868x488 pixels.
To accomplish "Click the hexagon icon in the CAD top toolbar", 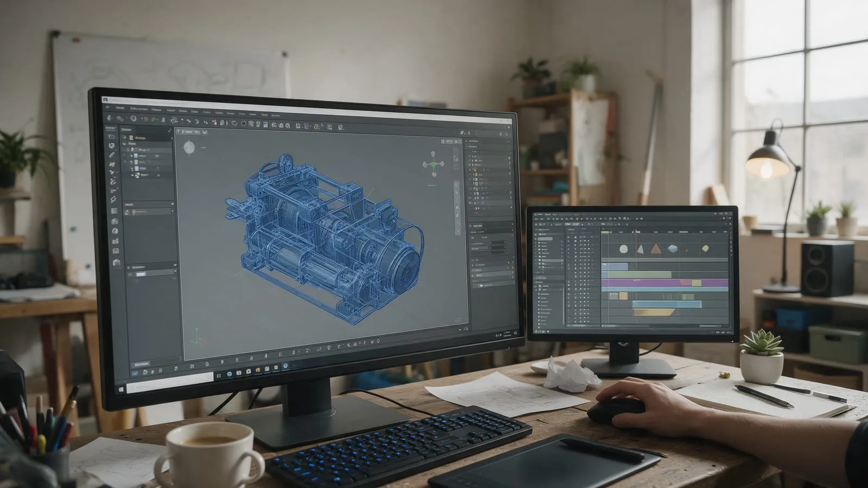I will [x=133, y=119].
